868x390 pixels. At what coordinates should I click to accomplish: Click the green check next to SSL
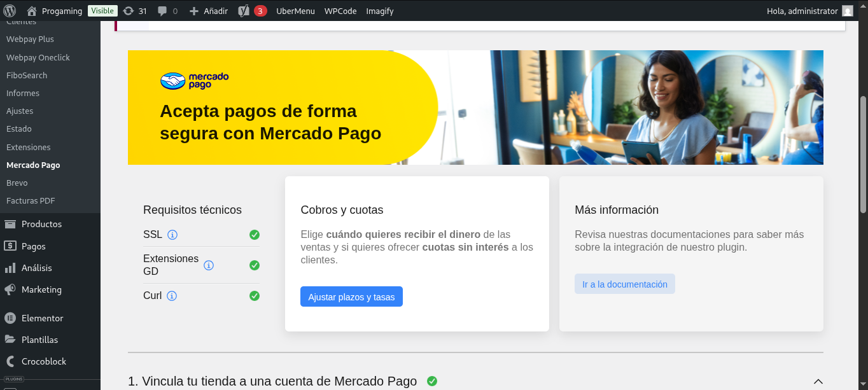click(255, 235)
